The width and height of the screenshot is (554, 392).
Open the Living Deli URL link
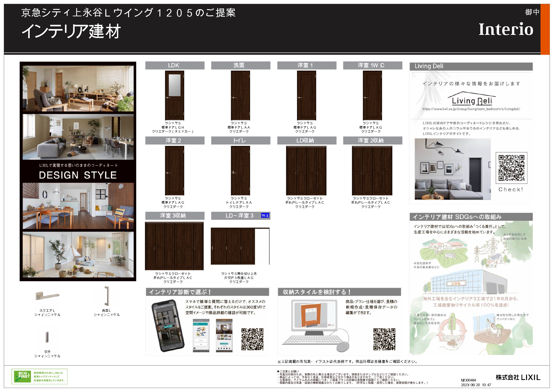(471, 109)
